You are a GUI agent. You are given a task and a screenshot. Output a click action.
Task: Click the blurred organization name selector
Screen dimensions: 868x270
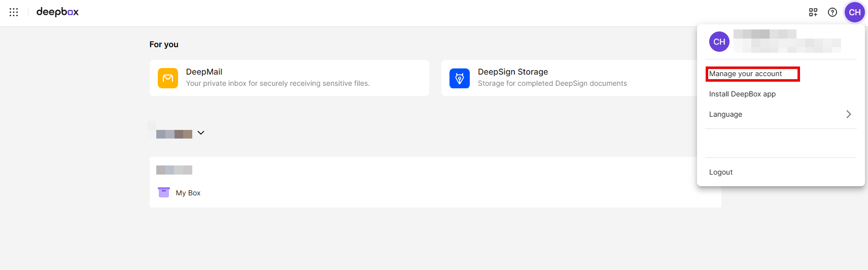[174, 134]
